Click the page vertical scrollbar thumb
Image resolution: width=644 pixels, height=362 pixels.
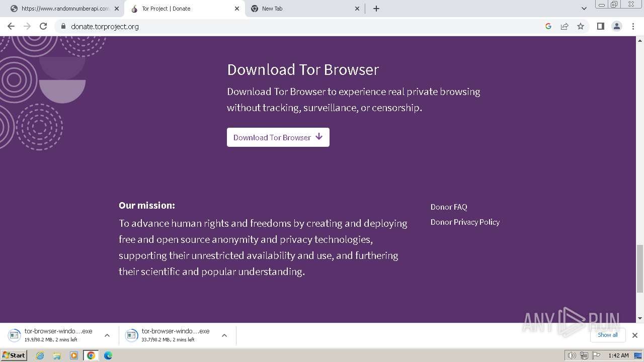click(x=640, y=268)
